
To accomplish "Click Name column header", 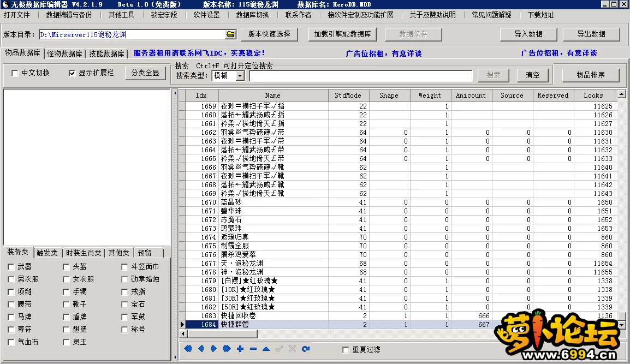I will [273, 96].
